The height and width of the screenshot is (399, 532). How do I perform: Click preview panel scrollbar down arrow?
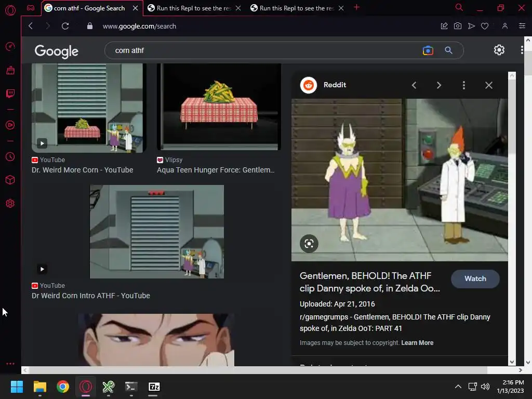click(512, 362)
